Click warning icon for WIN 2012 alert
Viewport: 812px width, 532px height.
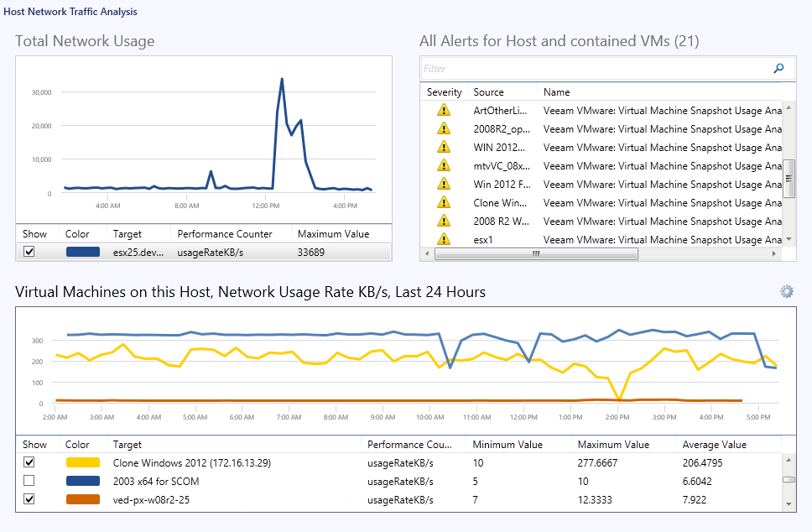click(444, 147)
